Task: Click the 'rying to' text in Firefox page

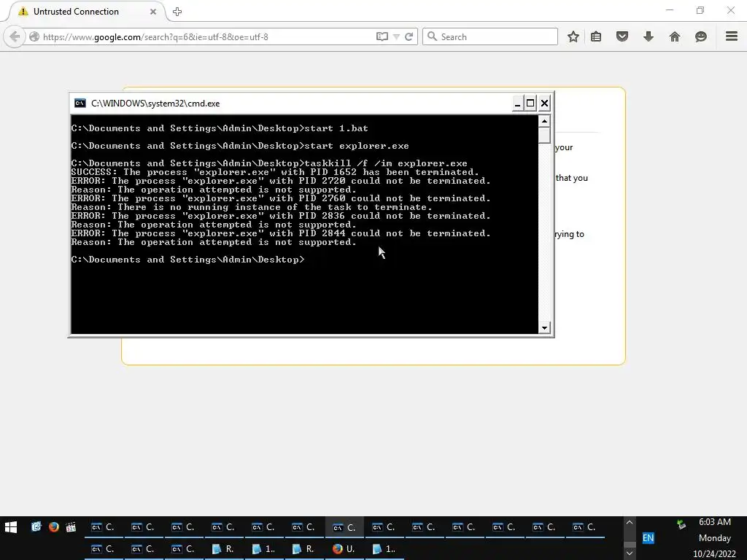Action: coord(570,234)
